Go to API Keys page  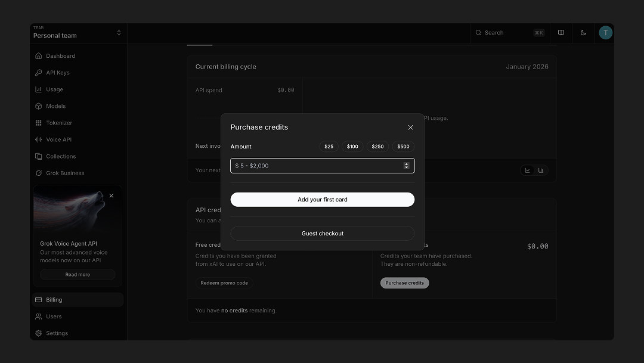click(x=77, y=73)
